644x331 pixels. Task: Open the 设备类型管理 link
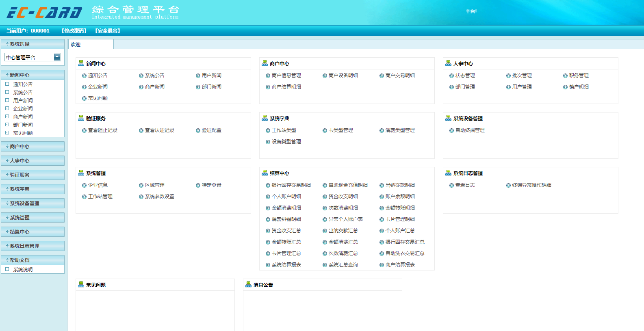coord(286,142)
